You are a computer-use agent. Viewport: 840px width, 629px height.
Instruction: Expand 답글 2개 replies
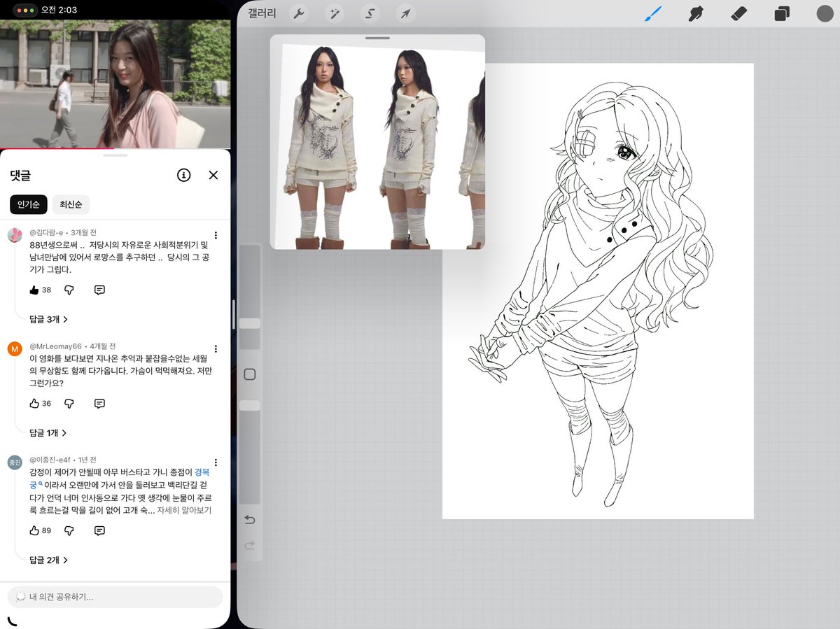(49, 560)
